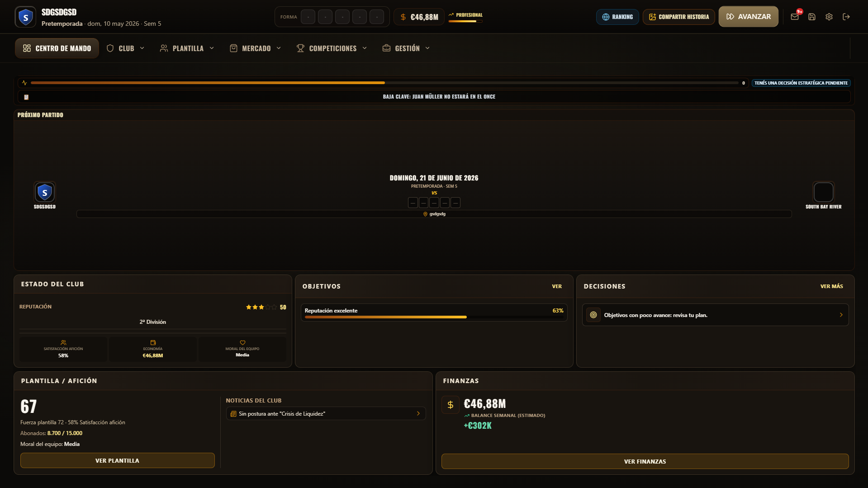Open the Crisis de Liquidez news item
This screenshot has width=868, height=488.
coord(326,413)
